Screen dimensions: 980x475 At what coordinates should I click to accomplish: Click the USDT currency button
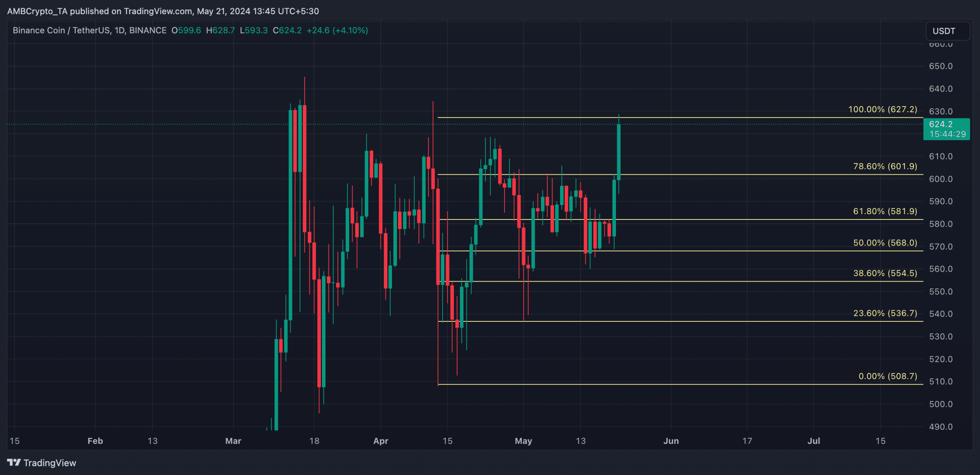click(947, 31)
